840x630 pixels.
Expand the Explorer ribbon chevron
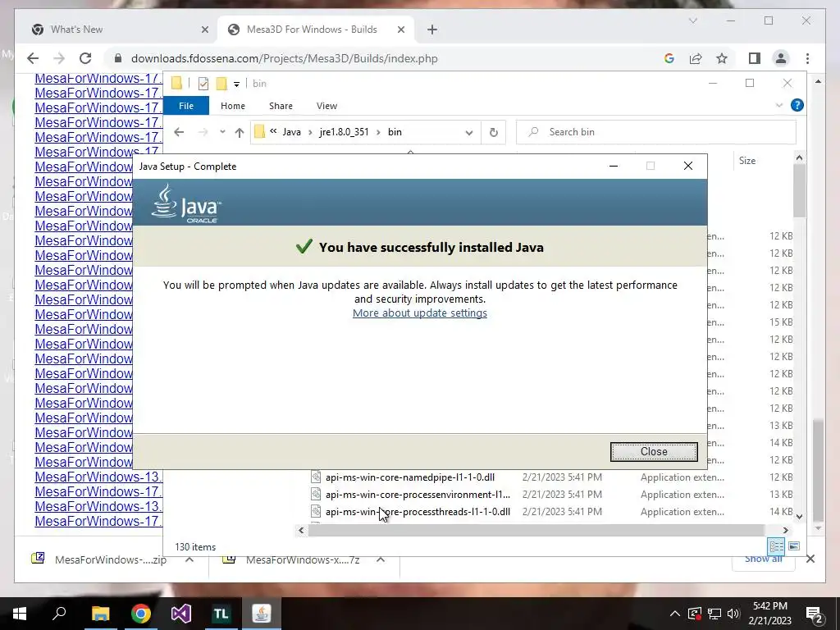coord(779,106)
